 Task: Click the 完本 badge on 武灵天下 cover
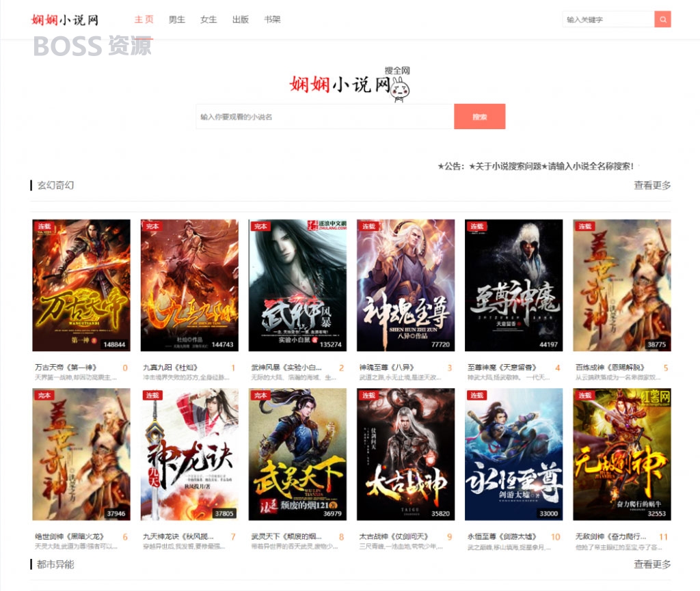tap(260, 395)
